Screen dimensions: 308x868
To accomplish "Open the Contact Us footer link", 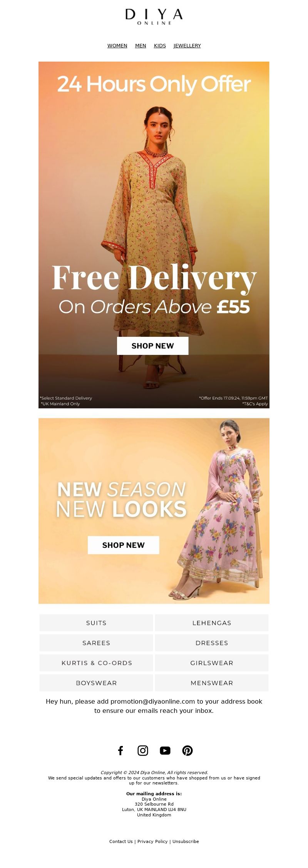I will [121, 841].
